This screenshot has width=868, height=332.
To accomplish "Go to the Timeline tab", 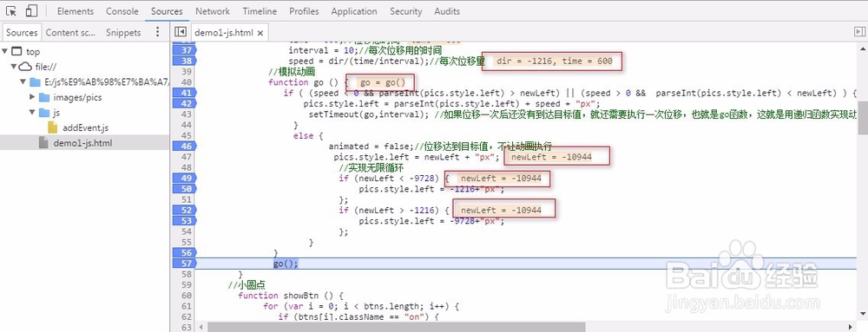I will (x=260, y=11).
